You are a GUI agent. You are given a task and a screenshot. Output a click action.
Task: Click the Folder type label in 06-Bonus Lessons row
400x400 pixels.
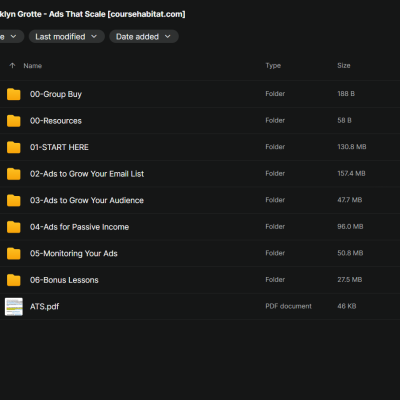(x=275, y=279)
